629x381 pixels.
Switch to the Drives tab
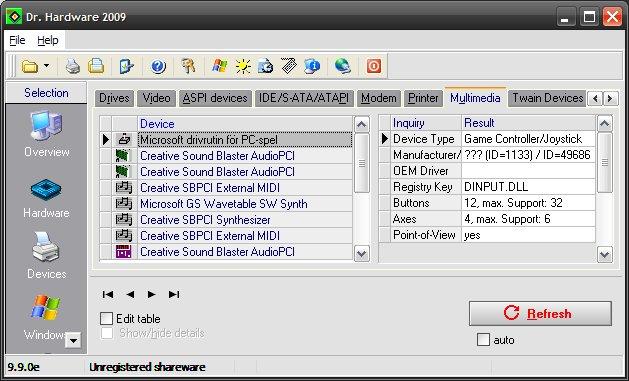[x=114, y=98]
